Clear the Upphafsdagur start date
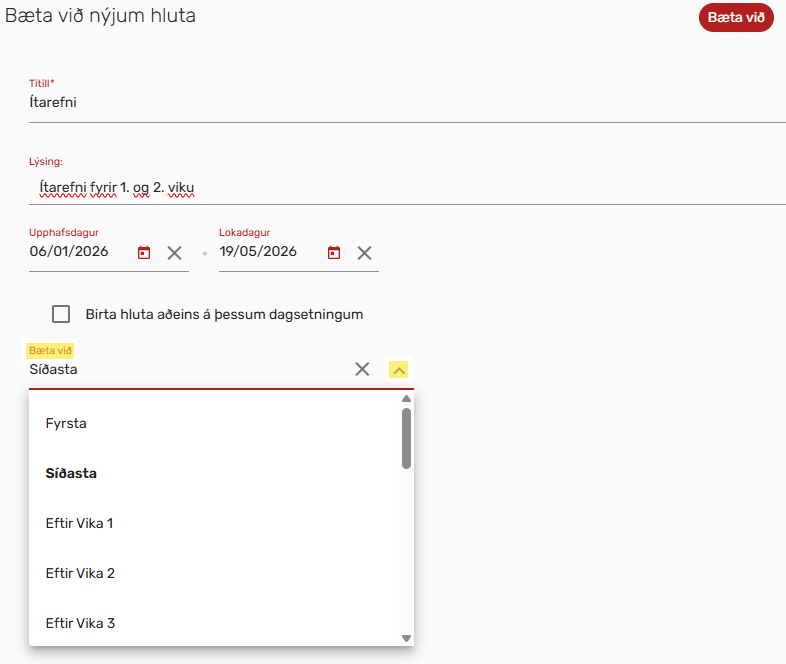786x664 pixels. point(174,253)
